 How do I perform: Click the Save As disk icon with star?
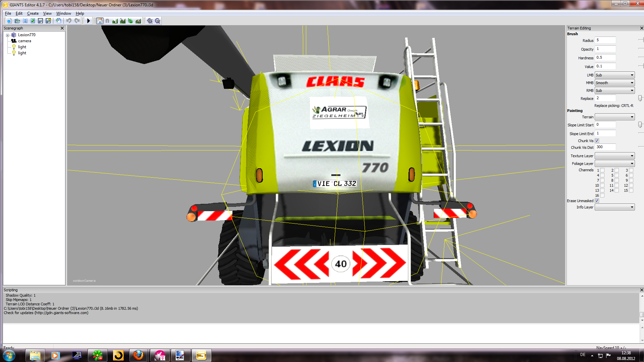point(48,21)
